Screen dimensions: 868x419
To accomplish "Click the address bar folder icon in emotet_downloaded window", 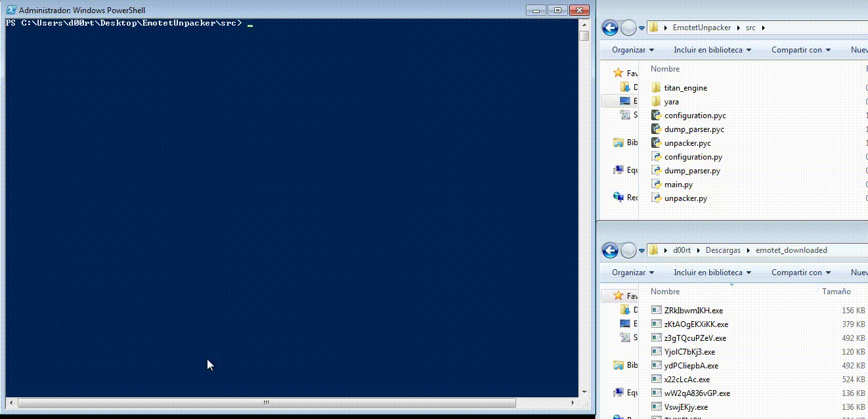I will (x=654, y=250).
